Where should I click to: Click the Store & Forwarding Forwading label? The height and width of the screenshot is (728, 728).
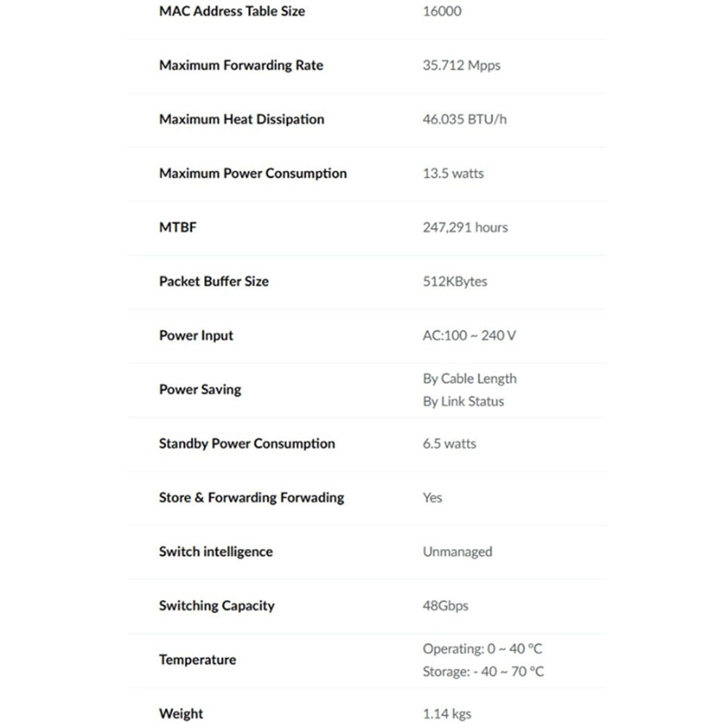(x=251, y=498)
